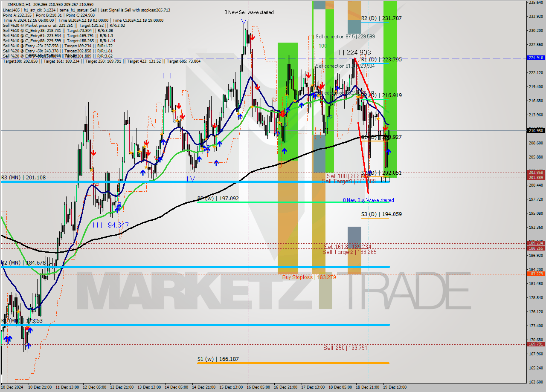Screen dimensions: 546x392
Task: Click the 224.910 price tag on axis
Action: click(536, 58)
